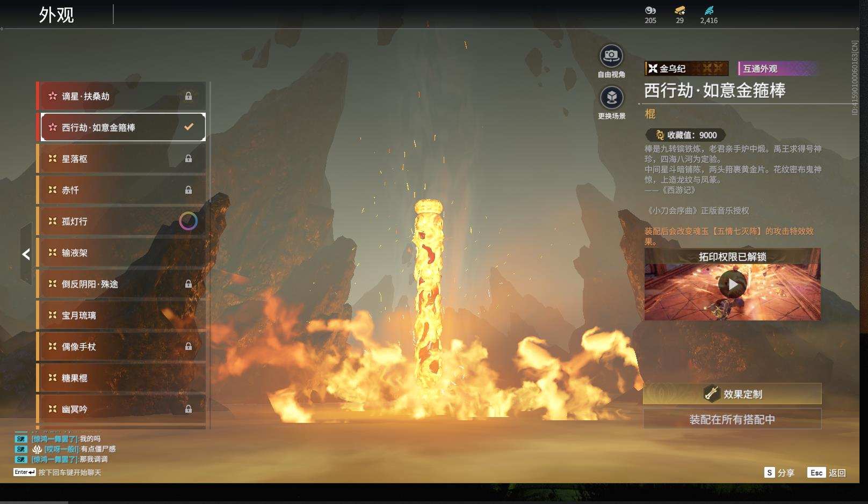This screenshot has width=868, height=504.
Task: Collapse the skin list with the left arrow
Action: click(x=26, y=254)
